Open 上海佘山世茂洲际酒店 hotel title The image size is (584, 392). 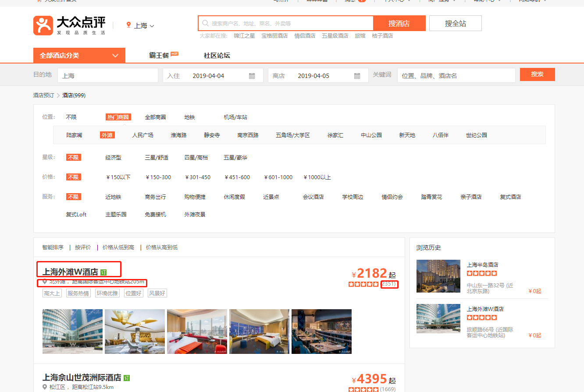(82, 378)
